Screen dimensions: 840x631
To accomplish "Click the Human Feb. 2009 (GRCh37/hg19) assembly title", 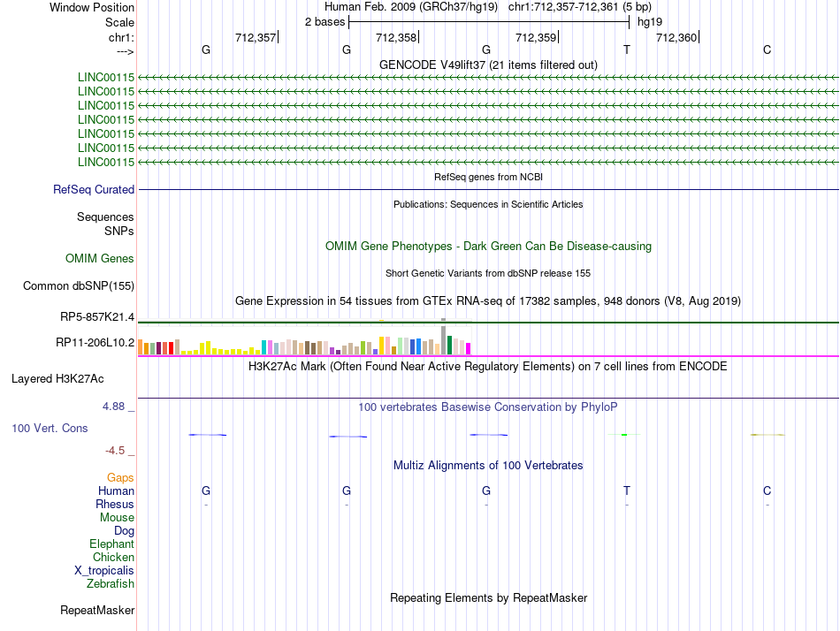I will pyautogui.click(x=411, y=7).
